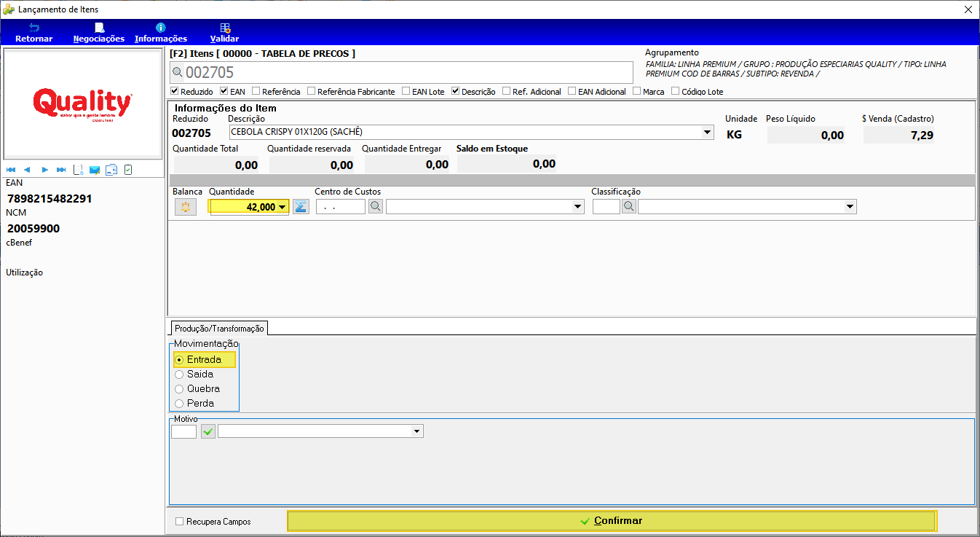Viewport: 980px width, 537px height.
Task: Open the Motivo dropdown list
Action: pos(417,431)
